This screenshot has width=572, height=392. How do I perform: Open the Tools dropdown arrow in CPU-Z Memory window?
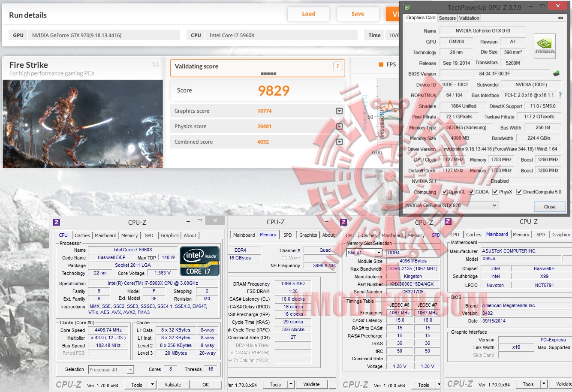pos(291,384)
